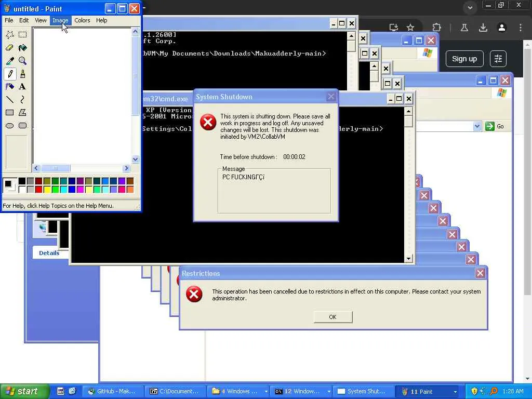This screenshot has width=532, height=399.
Task: Click the orange magnifier tray icon
Action: coord(494,391)
